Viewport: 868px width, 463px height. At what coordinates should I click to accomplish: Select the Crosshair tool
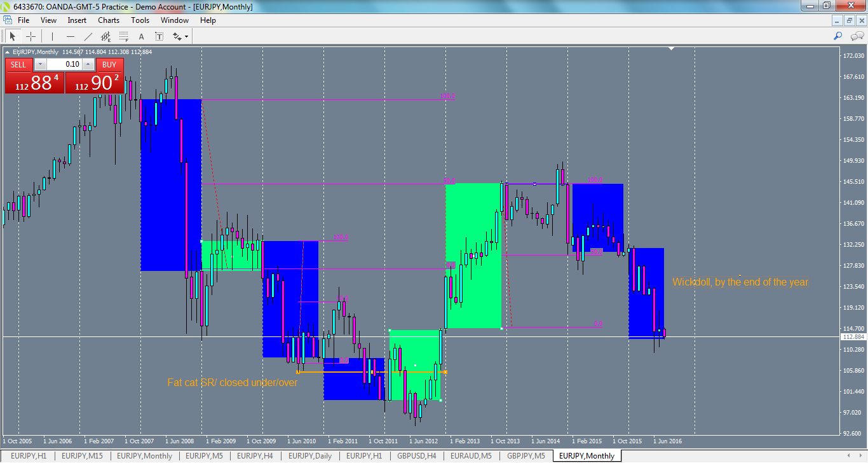[31, 36]
